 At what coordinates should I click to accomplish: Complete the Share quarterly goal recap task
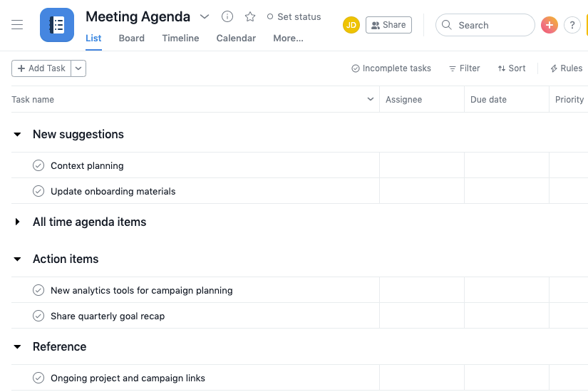[x=38, y=316]
